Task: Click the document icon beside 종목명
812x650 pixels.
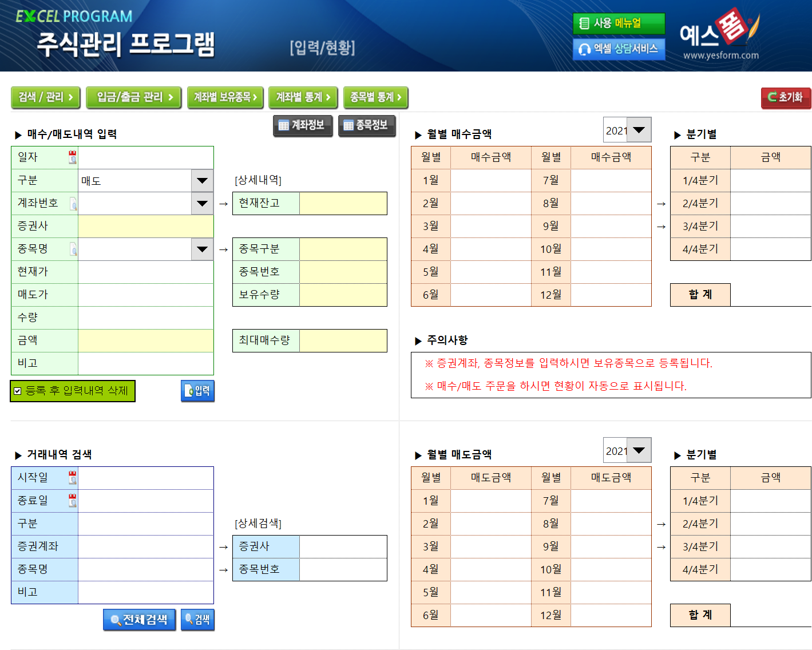Action: (73, 249)
